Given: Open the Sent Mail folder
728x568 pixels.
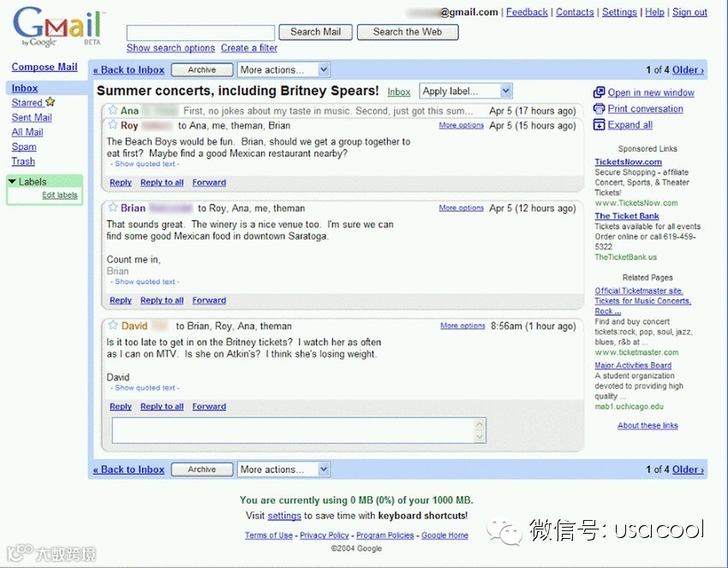Looking at the screenshot, I should pos(32,117).
